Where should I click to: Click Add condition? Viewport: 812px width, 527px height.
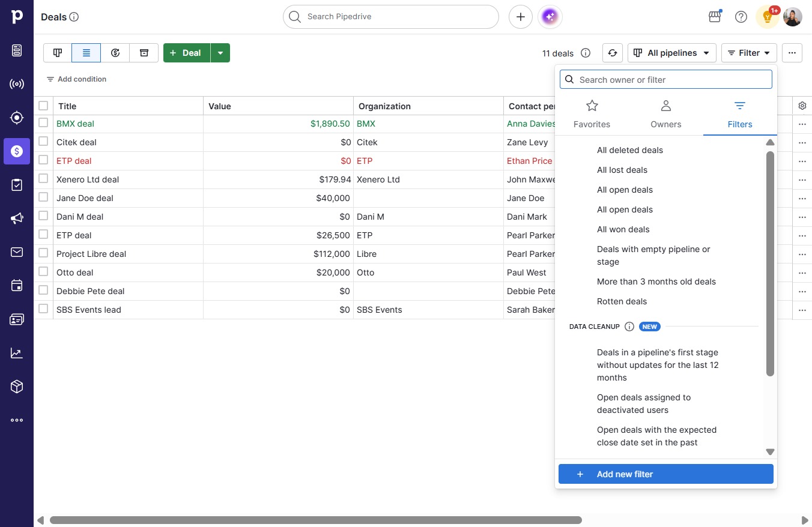click(x=76, y=79)
